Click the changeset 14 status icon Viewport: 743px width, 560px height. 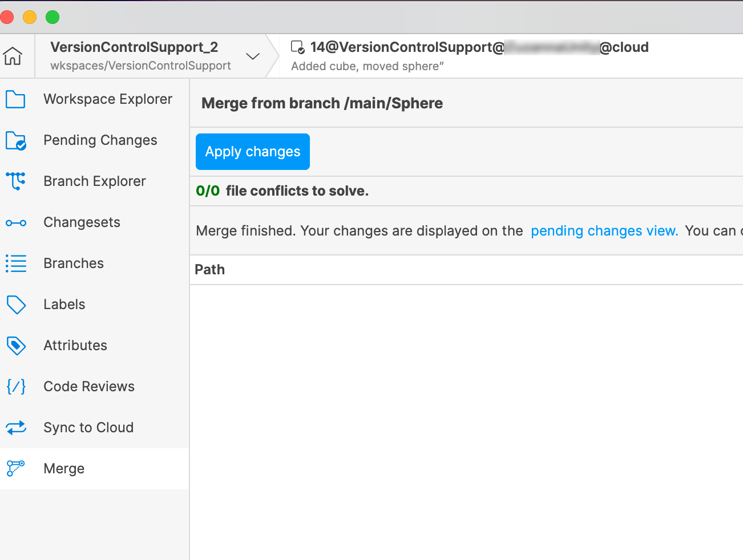pos(297,47)
